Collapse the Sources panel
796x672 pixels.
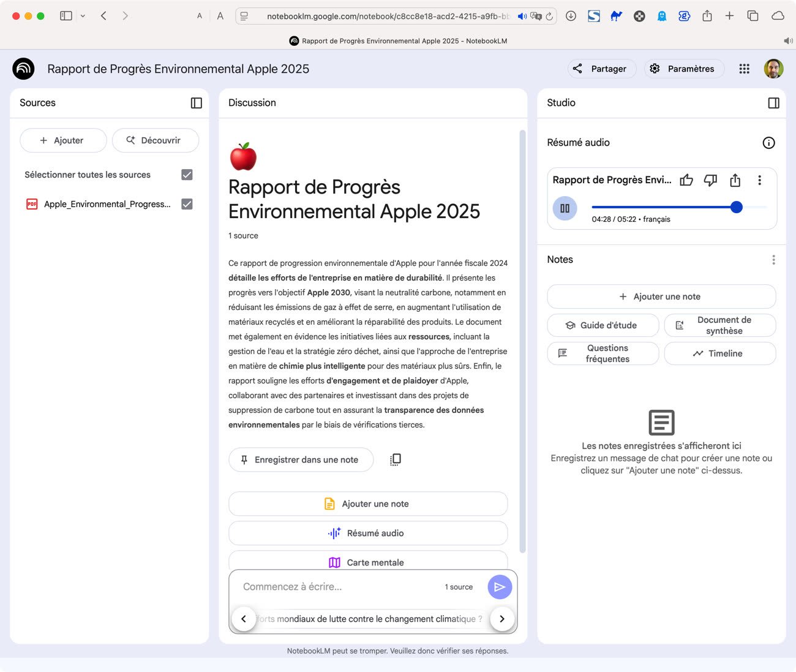[196, 103]
